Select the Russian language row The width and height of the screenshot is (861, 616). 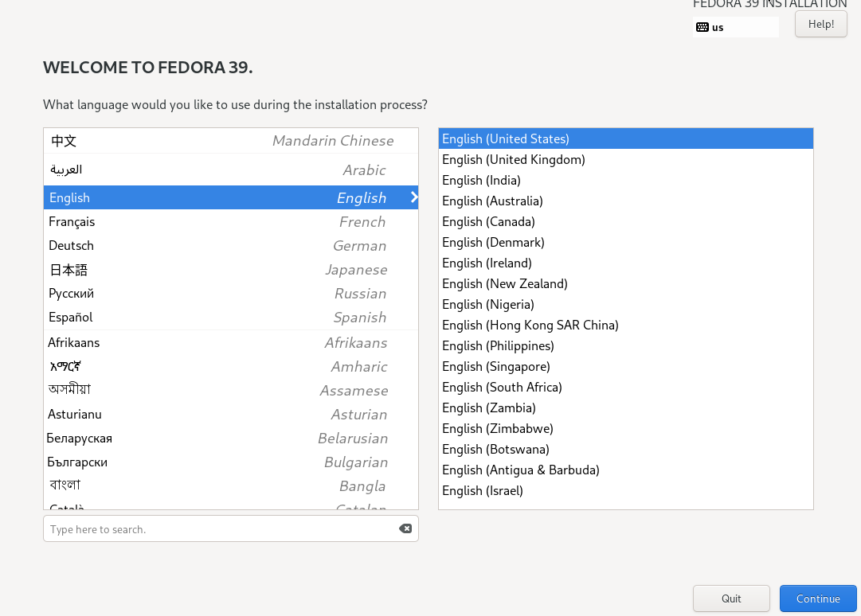tap(231, 293)
